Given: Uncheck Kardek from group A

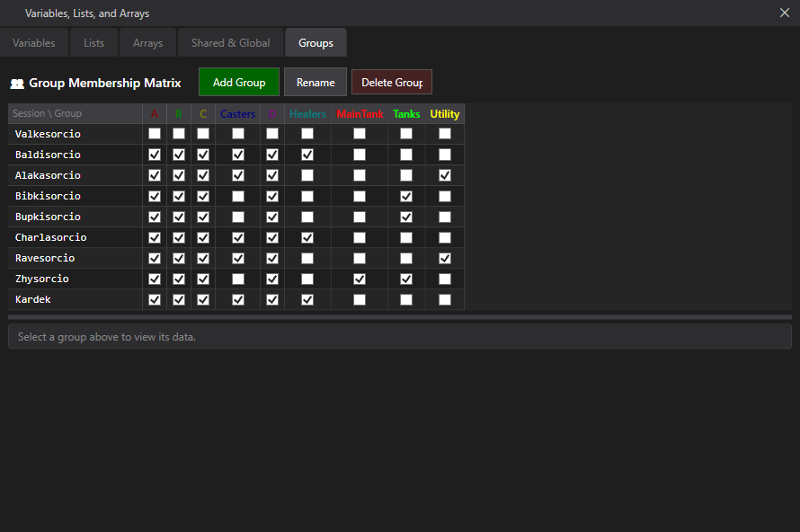Looking at the screenshot, I should click(x=155, y=299).
